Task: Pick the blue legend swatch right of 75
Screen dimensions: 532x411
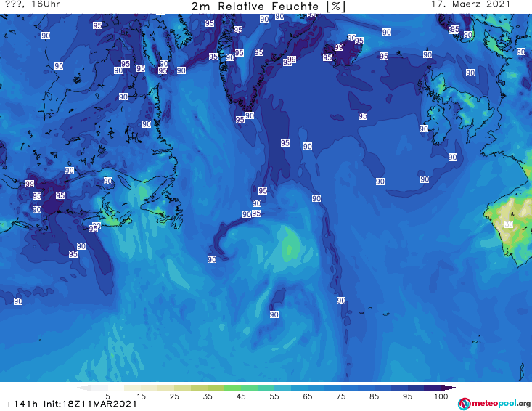Action: click(349, 388)
